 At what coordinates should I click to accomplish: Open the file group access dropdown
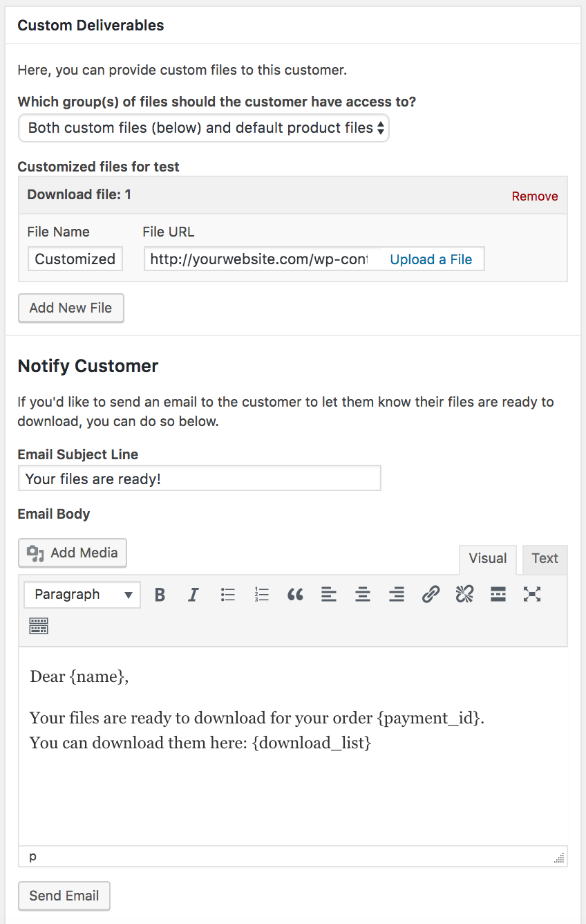(204, 128)
